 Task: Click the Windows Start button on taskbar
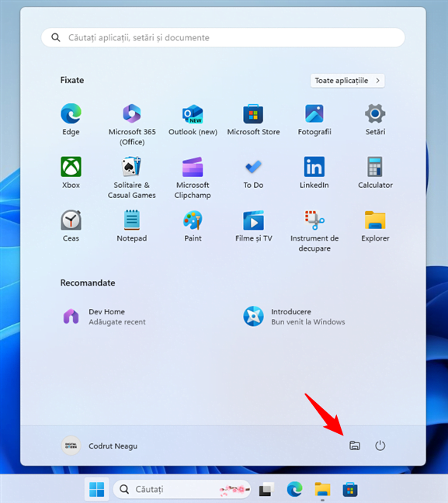coord(96,489)
